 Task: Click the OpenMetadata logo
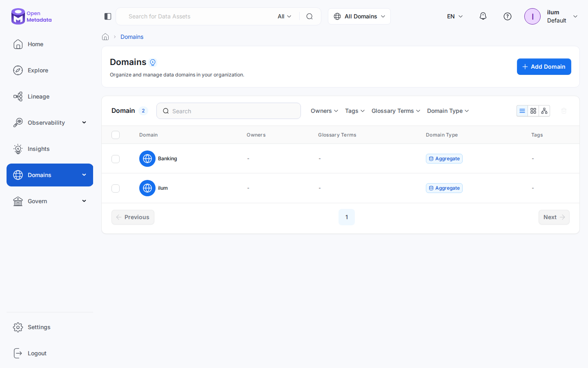(31, 16)
